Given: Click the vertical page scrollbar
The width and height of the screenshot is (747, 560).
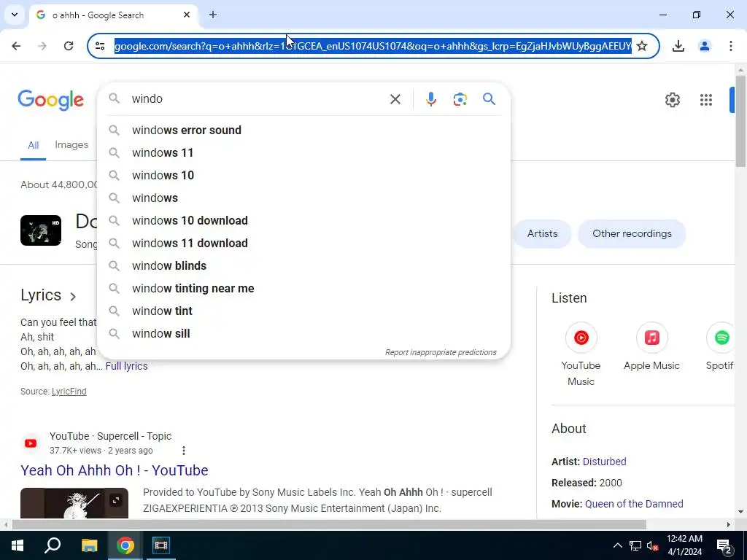Looking at the screenshot, I should pos(740,121).
